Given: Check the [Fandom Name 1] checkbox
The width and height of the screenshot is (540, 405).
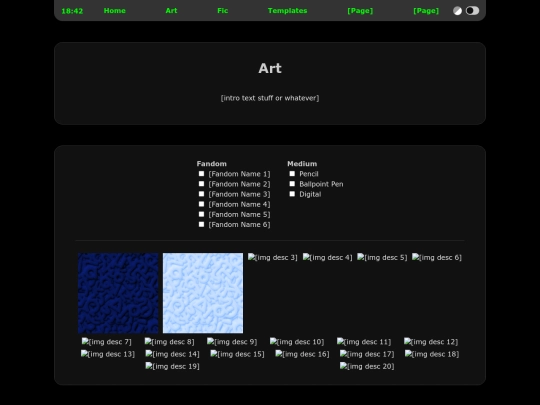Looking at the screenshot, I should click(x=201, y=174).
